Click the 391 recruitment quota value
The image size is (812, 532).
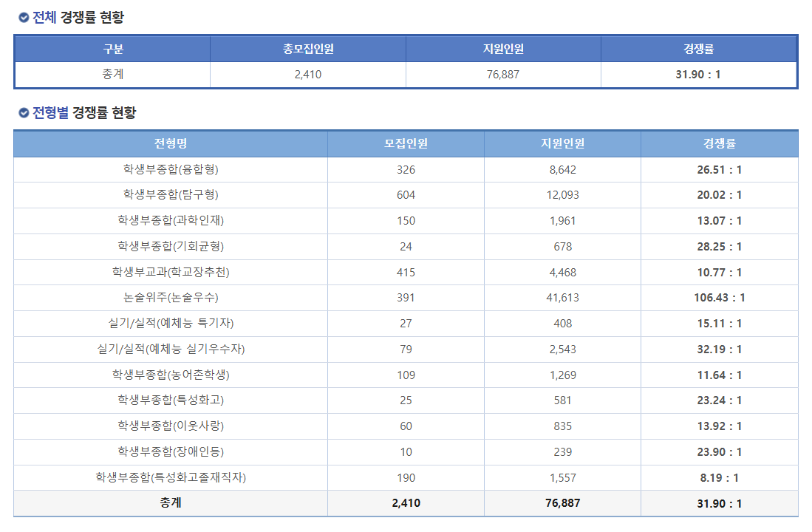[406, 298]
